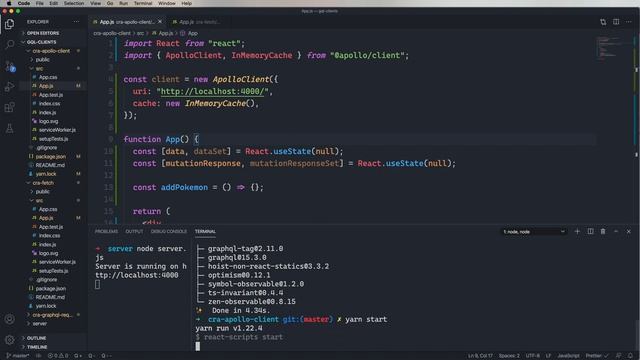This screenshot has width=640, height=360.
Task: Click src in the editor breadcrumb
Action: 140,33
